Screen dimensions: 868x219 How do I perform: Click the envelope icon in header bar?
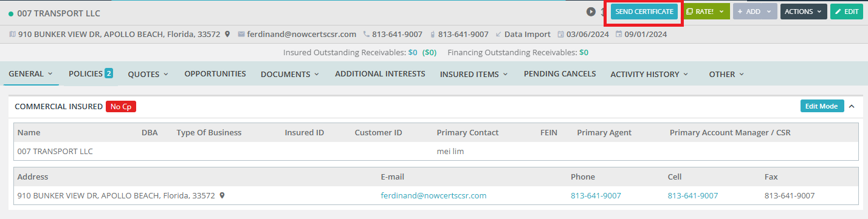click(x=241, y=35)
